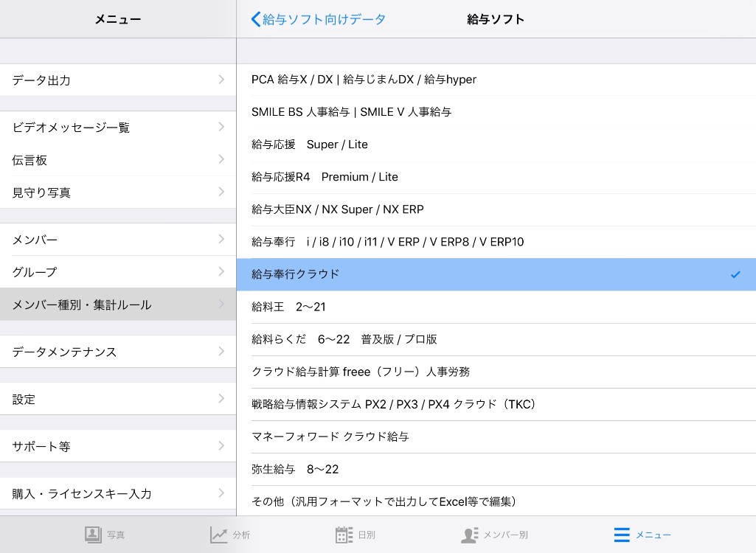
Task: Open ビデオメッセージ一覧 menu item
Action: (118, 128)
